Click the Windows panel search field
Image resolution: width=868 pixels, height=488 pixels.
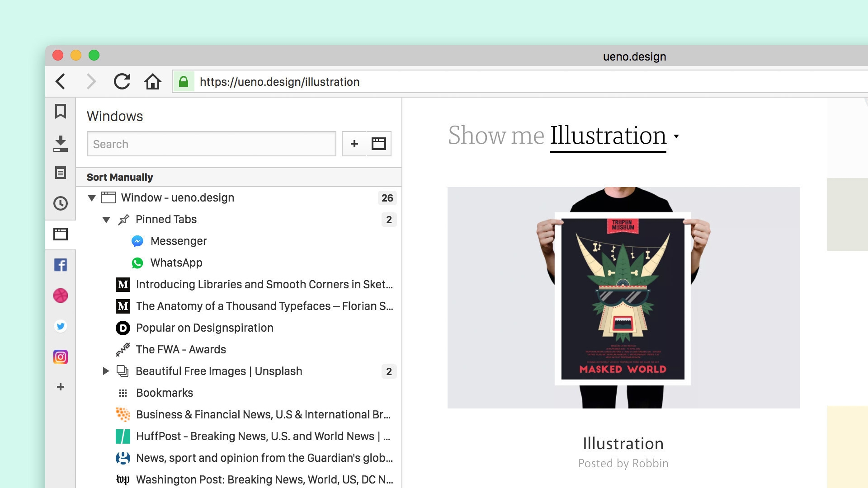211,144
